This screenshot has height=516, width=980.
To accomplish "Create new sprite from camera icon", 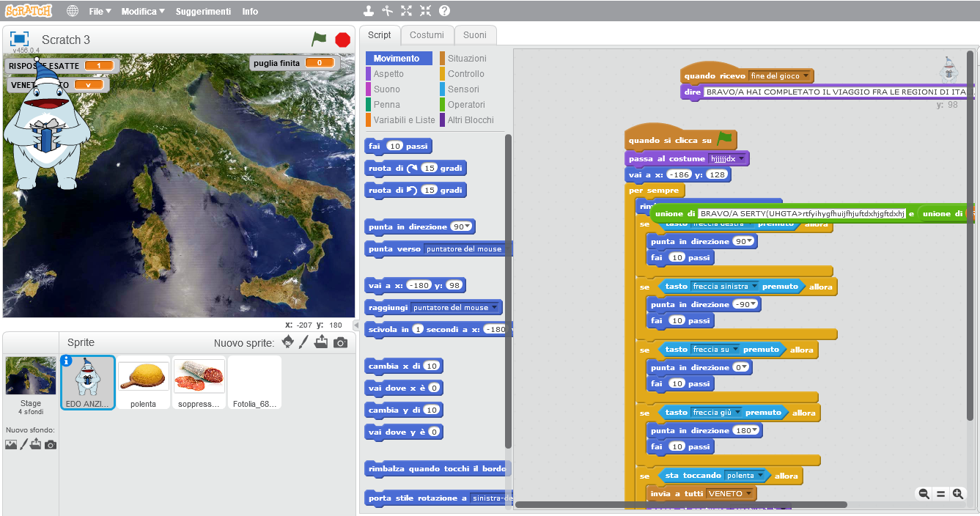I will pos(340,342).
